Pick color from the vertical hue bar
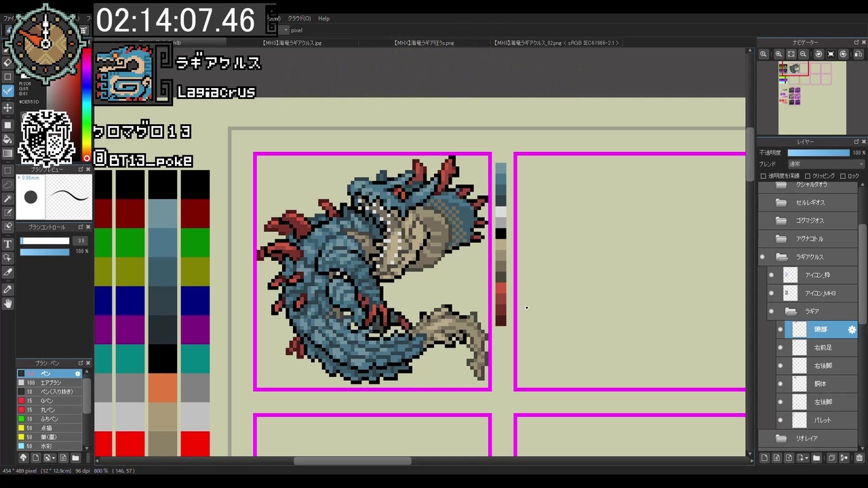Viewport: 868px width, 488px height. 87,104
